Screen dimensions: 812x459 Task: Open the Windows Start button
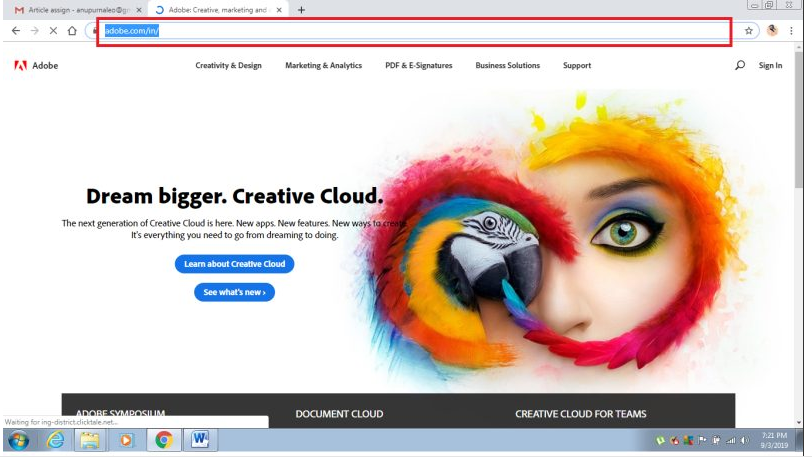[x=19, y=441]
